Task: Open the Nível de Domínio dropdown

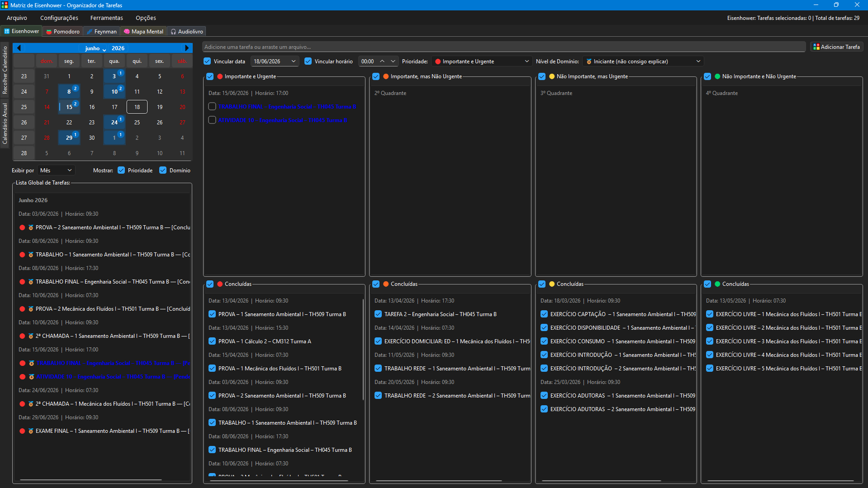Action: tap(643, 61)
